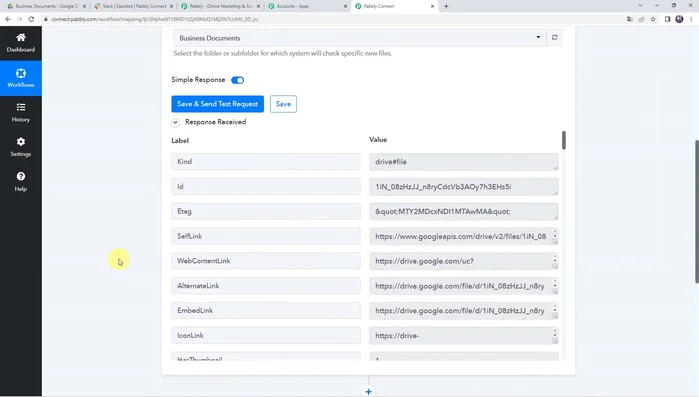Open Chrome three-dot menu
The width and height of the screenshot is (699, 397).
[x=691, y=19]
